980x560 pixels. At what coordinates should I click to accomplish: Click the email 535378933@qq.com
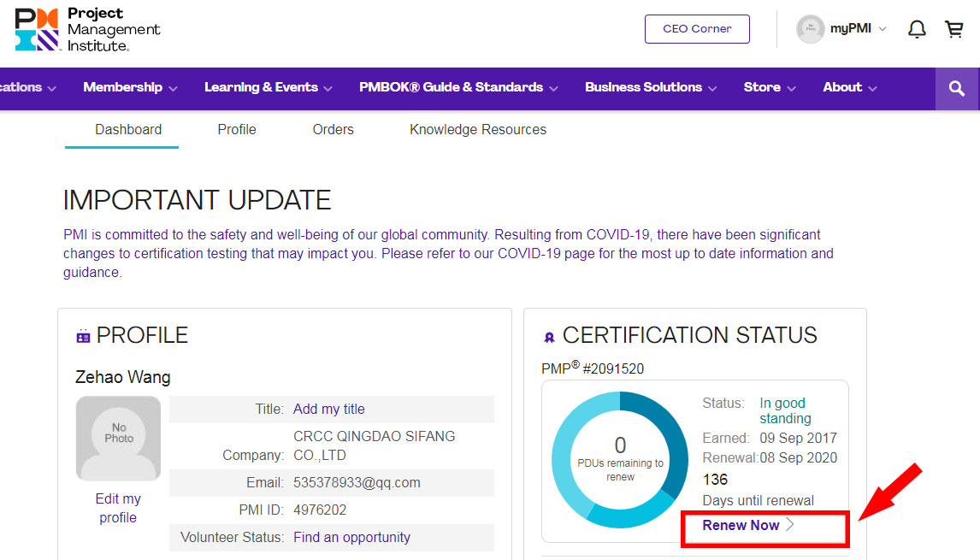coord(357,482)
